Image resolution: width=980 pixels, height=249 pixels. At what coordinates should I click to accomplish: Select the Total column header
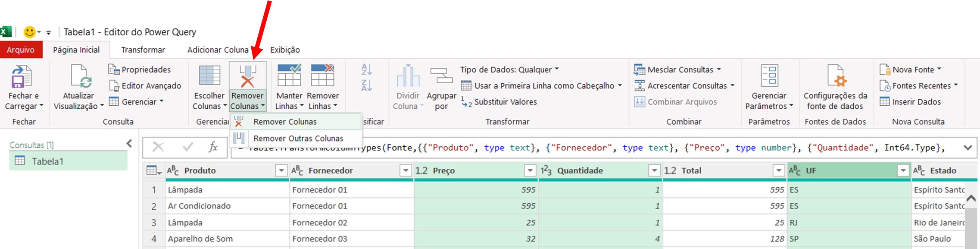(x=725, y=170)
